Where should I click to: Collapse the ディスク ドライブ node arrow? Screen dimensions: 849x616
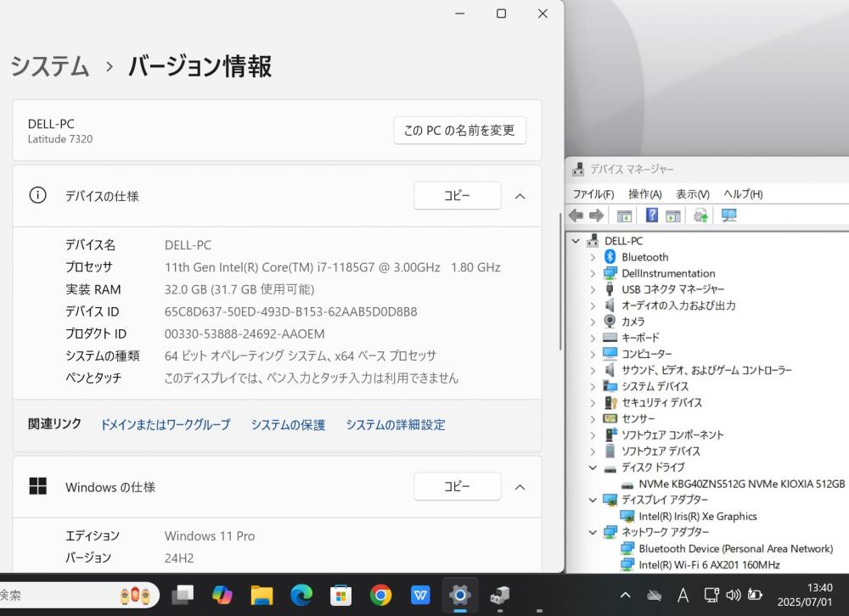point(593,468)
